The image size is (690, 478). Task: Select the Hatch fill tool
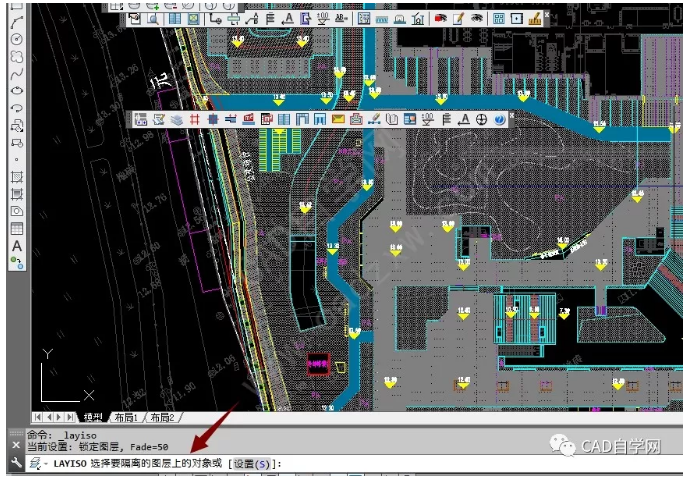[17, 177]
